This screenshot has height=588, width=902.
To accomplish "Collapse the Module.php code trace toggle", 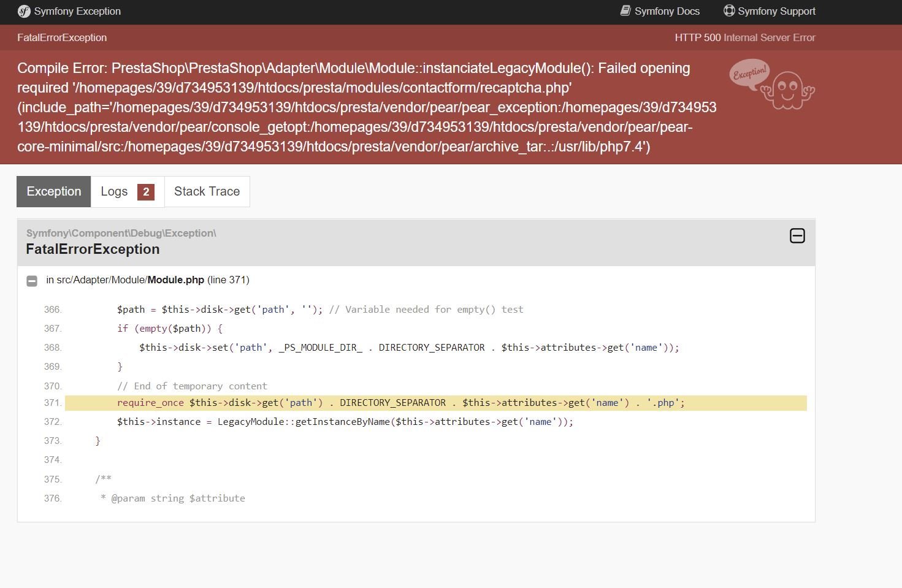I will [x=32, y=281].
